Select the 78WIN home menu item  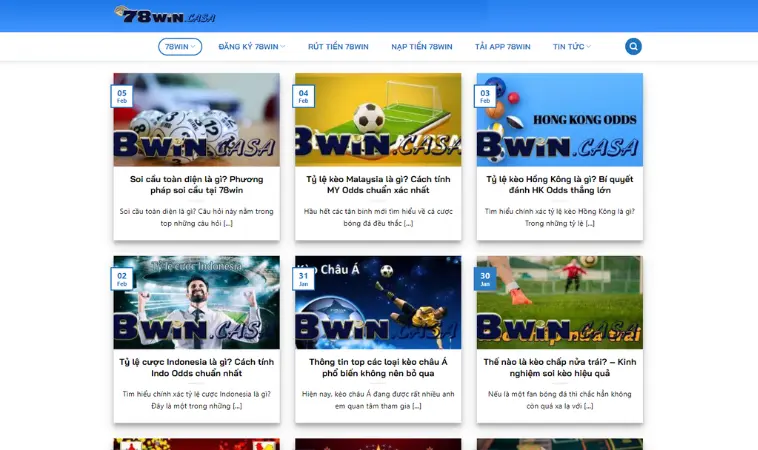tap(180, 47)
